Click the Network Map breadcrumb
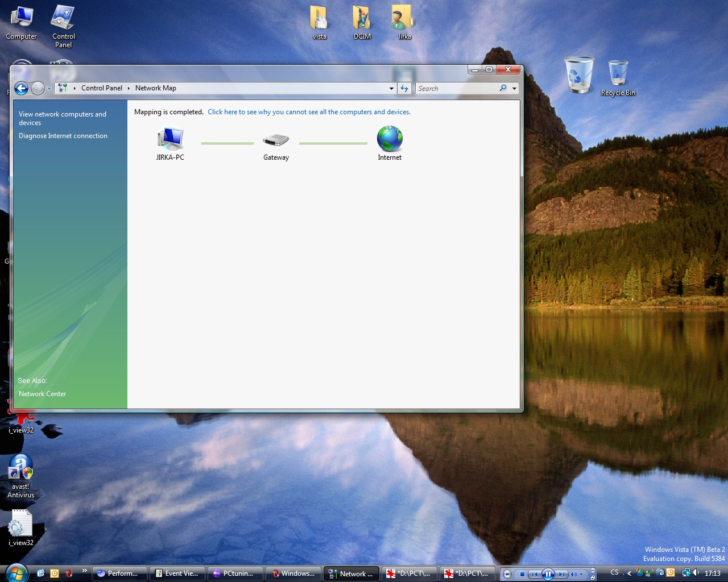The image size is (728, 582). pyautogui.click(x=156, y=88)
